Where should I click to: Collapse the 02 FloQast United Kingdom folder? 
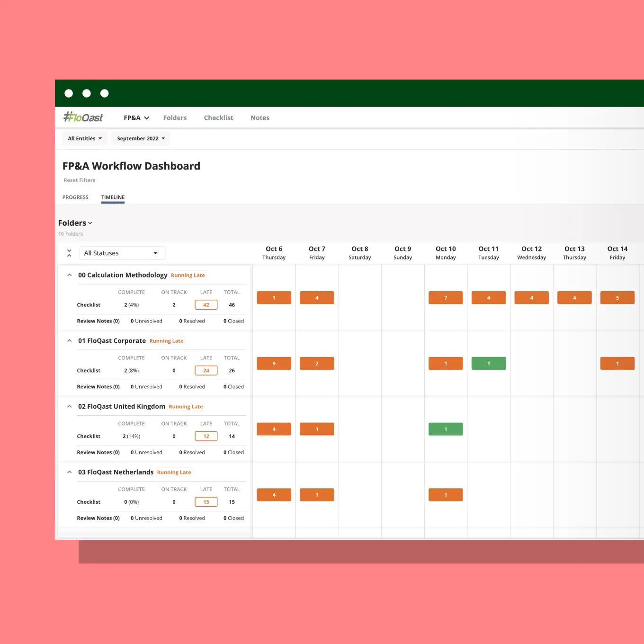pyautogui.click(x=69, y=406)
